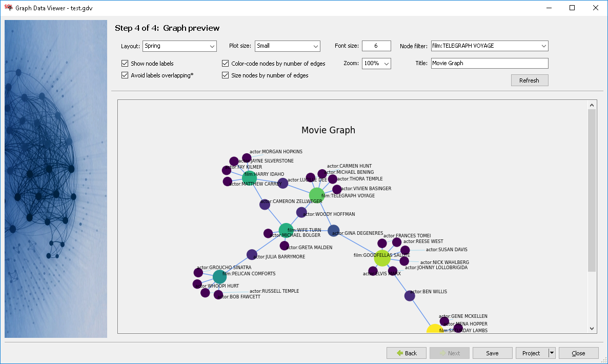
Task: Toggle Avoid labels overlapping checkbox
Action: click(x=125, y=75)
